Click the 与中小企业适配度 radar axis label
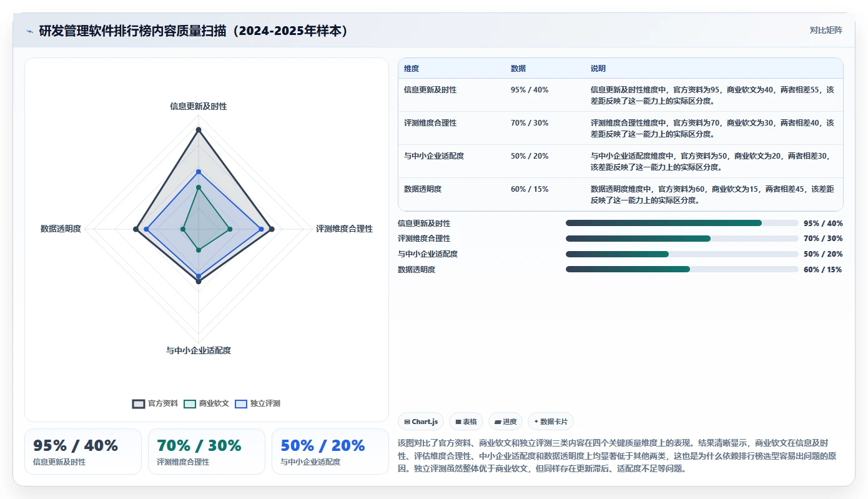This screenshot has width=868, height=499. pyautogui.click(x=199, y=351)
